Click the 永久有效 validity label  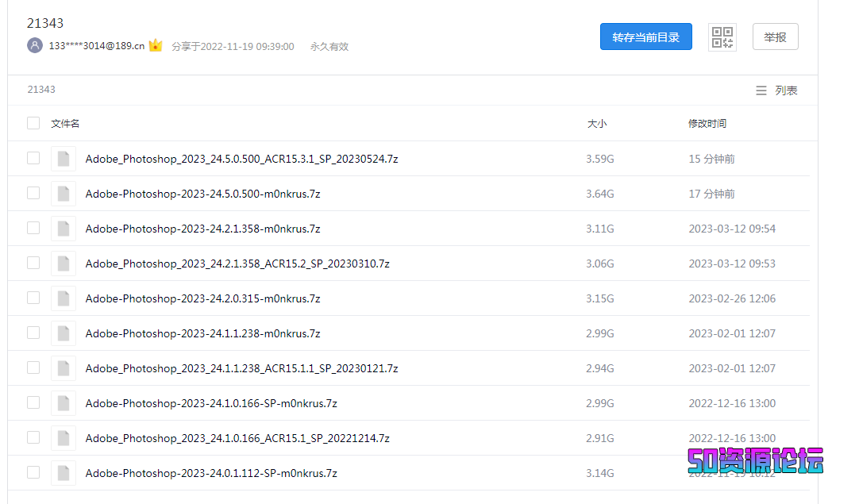tap(329, 47)
